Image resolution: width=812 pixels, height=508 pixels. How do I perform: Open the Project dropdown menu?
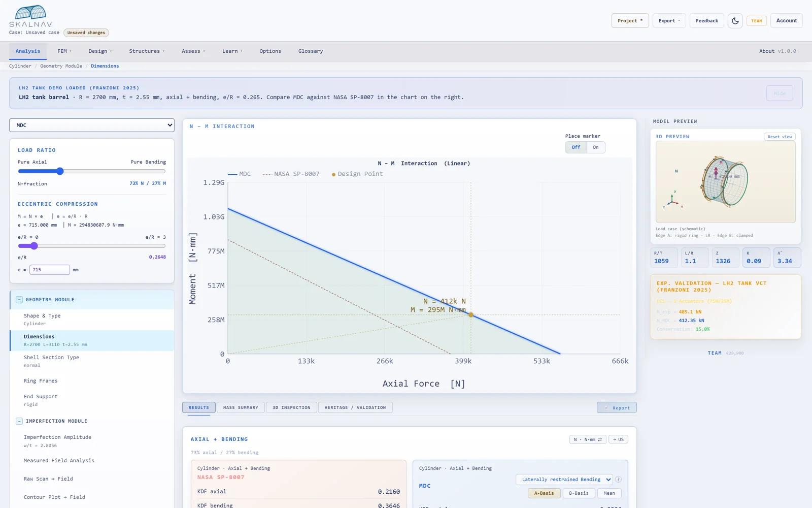[x=630, y=21]
